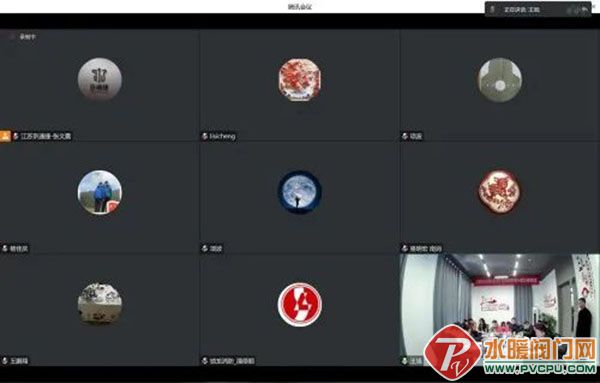Click mic icon in ink-painting avatar tile

coord(5,361)
